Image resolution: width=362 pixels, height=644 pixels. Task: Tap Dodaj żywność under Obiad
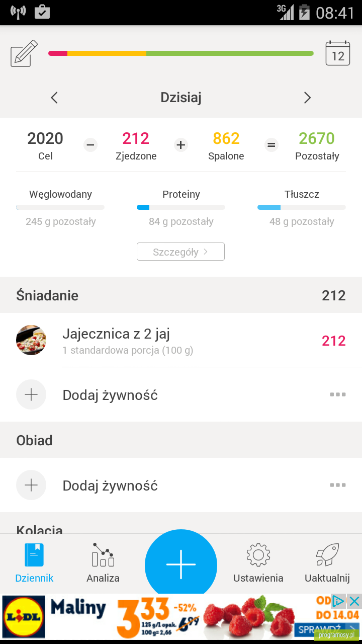(x=110, y=486)
